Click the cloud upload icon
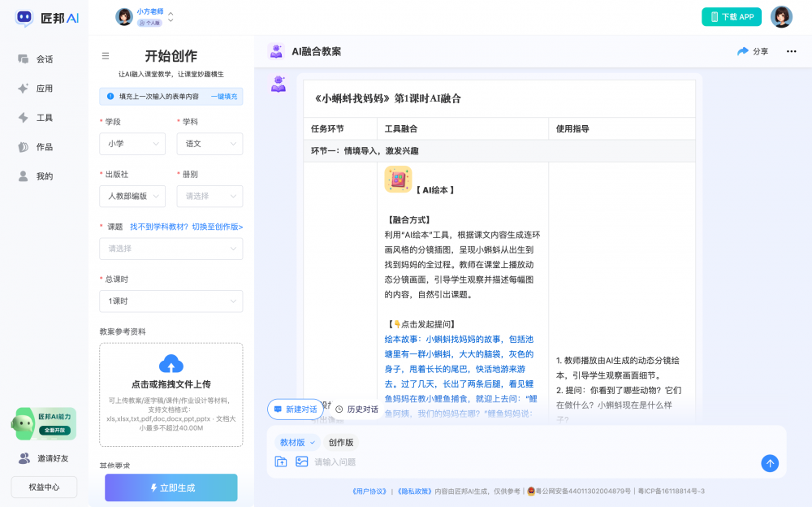The image size is (812, 507). [171, 363]
